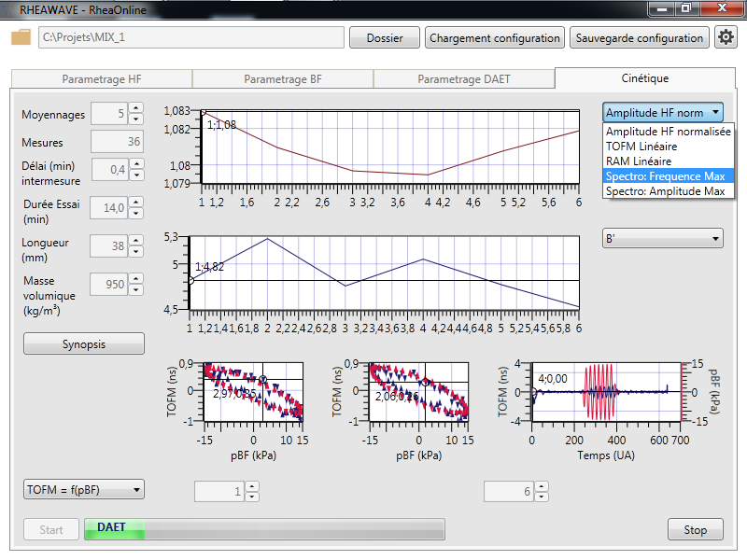The height and width of the screenshot is (560, 747).
Task: Switch to the Parametrage HF tab
Action: click(x=102, y=79)
